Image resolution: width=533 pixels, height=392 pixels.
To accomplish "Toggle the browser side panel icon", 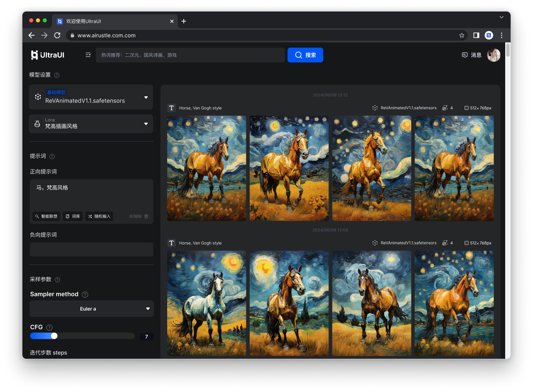I will [x=476, y=35].
